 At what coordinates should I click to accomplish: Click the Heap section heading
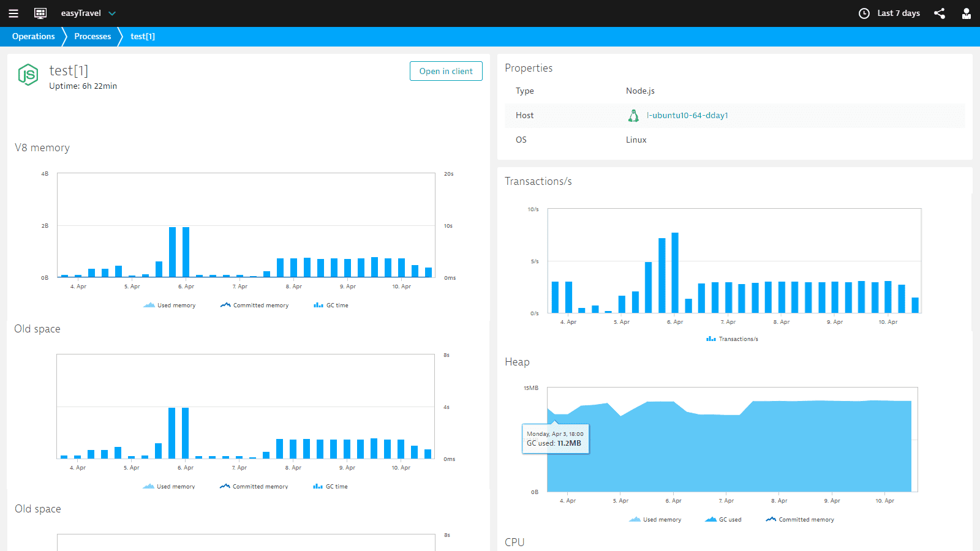(517, 362)
